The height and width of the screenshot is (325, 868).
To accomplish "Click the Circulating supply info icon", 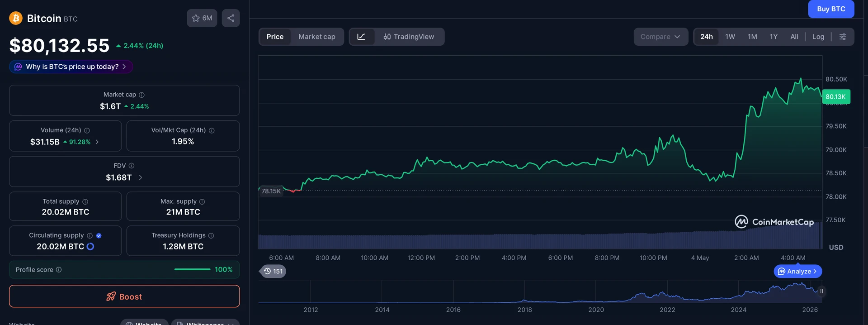I will click(90, 235).
